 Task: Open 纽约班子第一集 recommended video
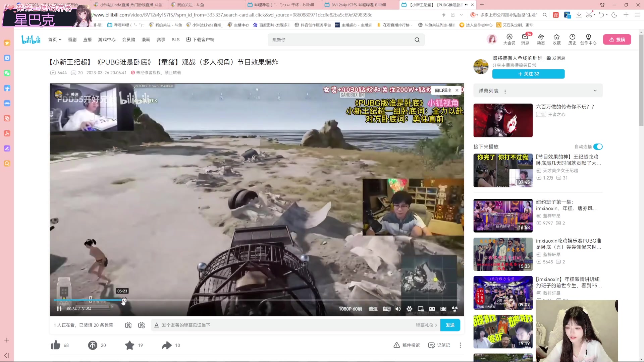coord(503,216)
